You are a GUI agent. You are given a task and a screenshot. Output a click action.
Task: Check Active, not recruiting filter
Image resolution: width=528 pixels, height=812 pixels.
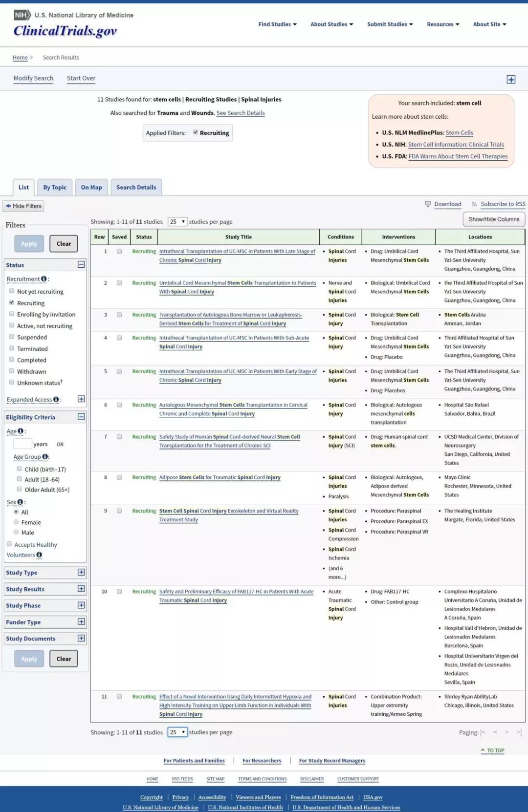[x=12, y=325]
